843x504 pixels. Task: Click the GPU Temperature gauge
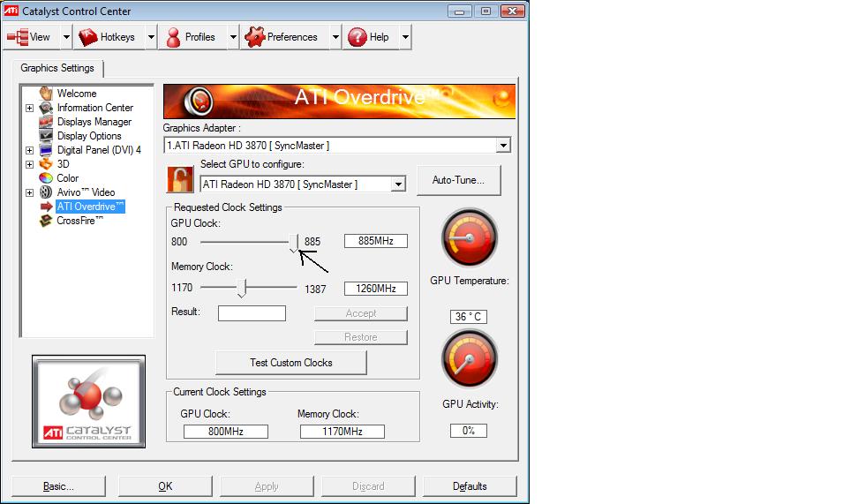470,237
